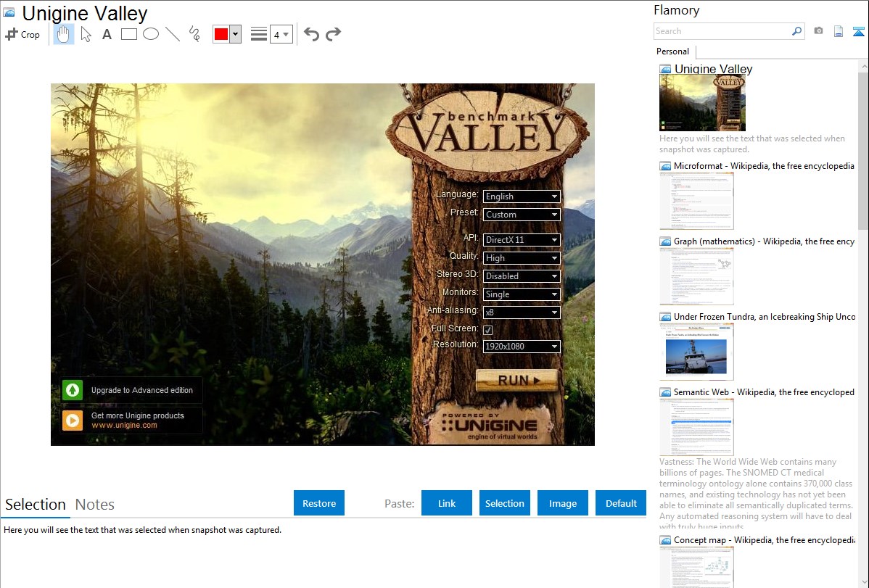Click the RUN button
This screenshot has width=869, height=588.
pyautogui.click(x=516, y=380)
